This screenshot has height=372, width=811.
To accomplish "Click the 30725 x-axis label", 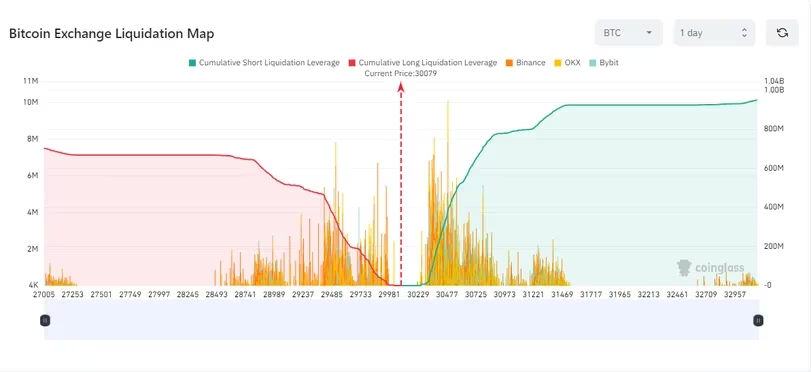I will (x=476, y=293).
